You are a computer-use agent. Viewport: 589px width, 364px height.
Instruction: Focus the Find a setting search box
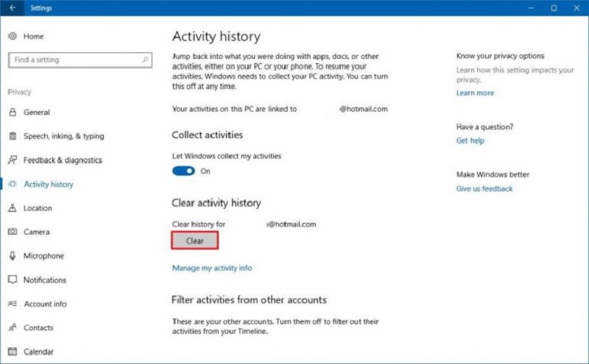[x=74, y=60]
